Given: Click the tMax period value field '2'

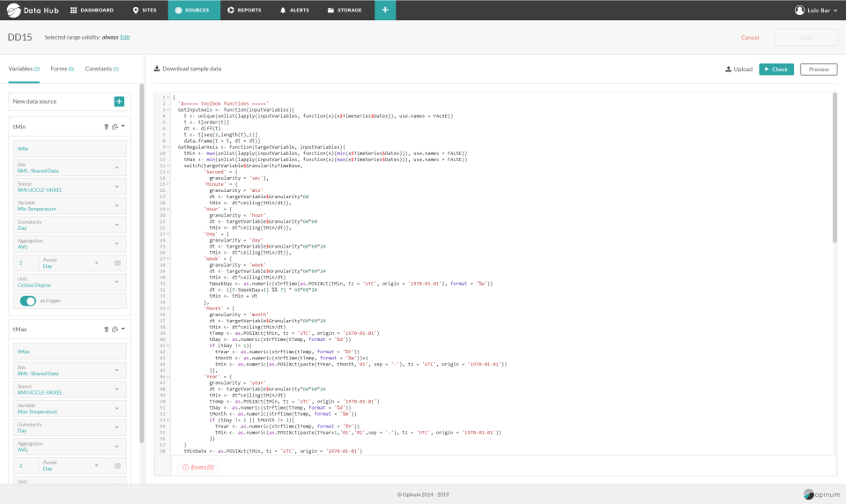Looking at the screenshot, I should coord(26,466).
